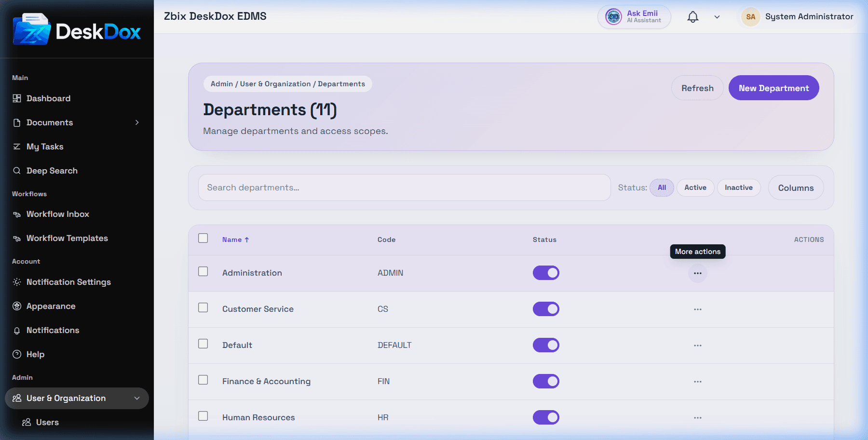The height and width of the screenshot is (440, 868).
Task: Open more actions for Finance & Accounting
Action: click(x=698, y=382)
